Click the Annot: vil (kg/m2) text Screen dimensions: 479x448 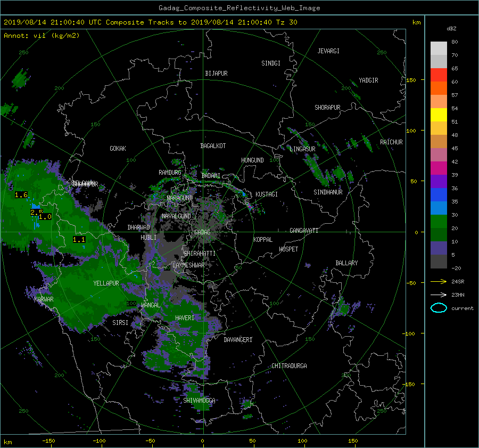click(42, 36)
